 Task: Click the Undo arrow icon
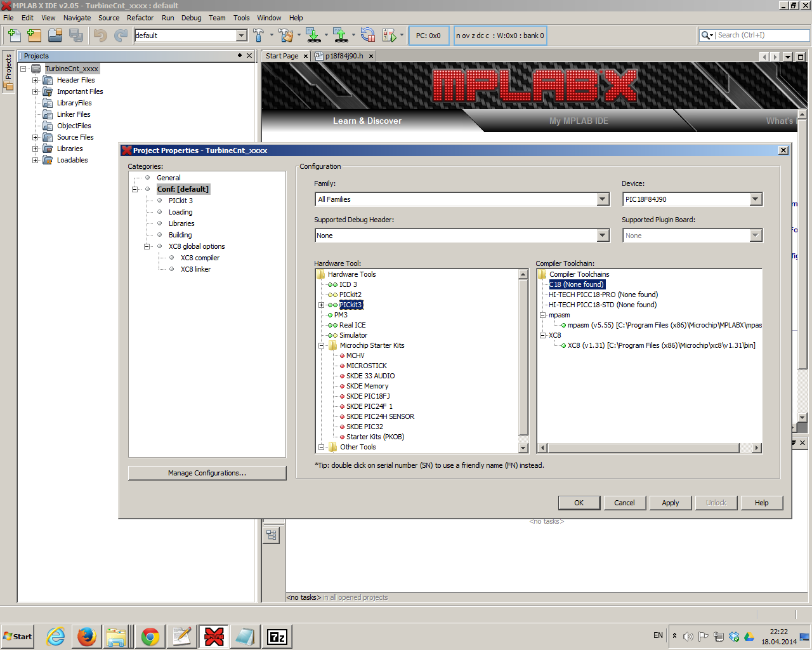click(x=100, y=36)
